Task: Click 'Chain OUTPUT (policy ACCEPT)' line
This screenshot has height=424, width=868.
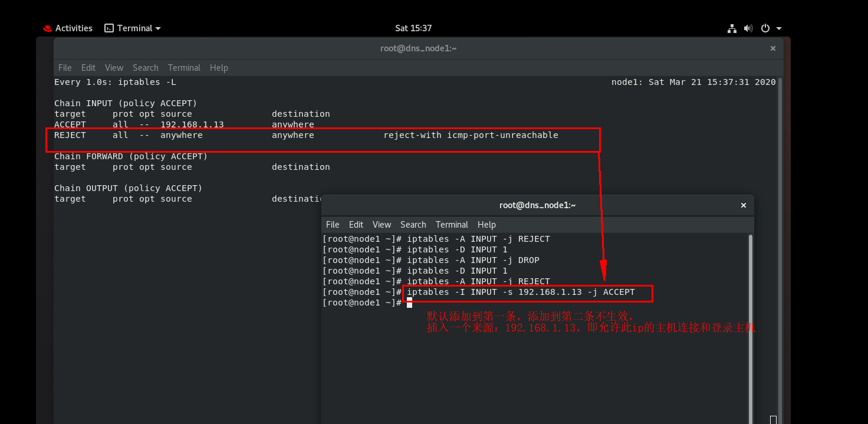Action: coord(128,188)
